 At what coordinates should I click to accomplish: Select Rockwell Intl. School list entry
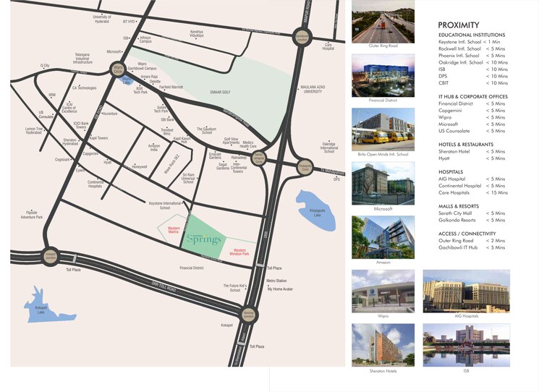[x=472, y=48]
